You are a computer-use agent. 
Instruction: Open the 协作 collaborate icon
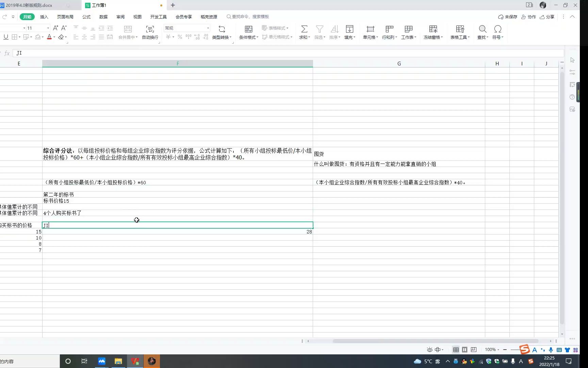pos(529,17)
